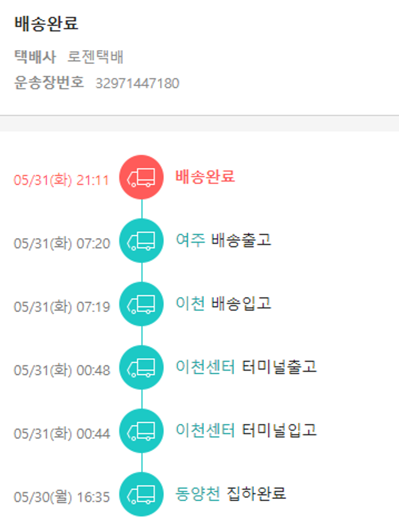
Task: Click the 배송완료 heading at top
Action: (x=46, y=24)
